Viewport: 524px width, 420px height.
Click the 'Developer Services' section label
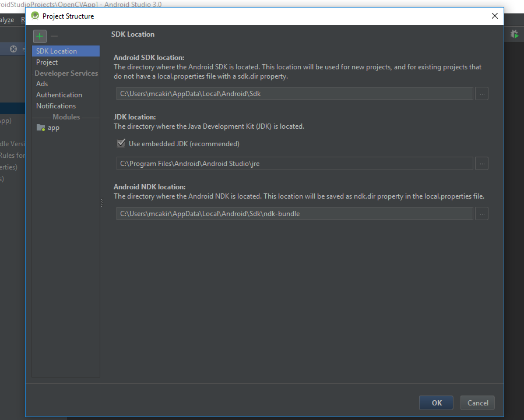coord(66,73)
